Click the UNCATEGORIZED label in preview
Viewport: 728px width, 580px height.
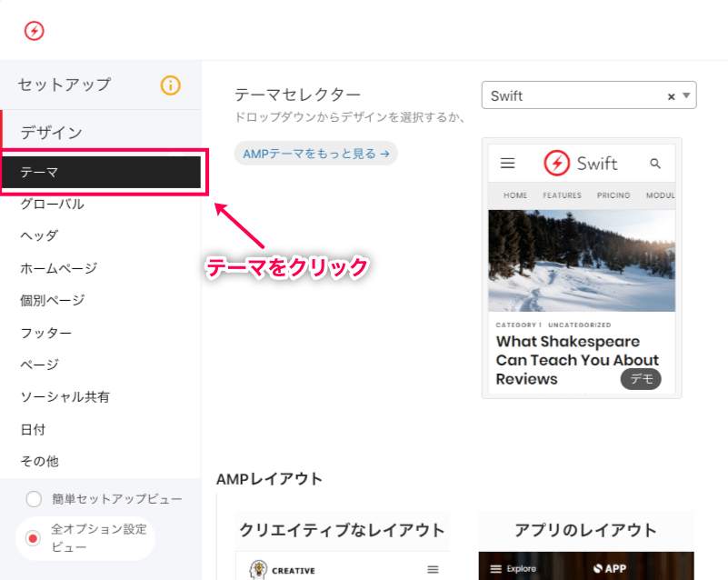(x=580, y=325)
